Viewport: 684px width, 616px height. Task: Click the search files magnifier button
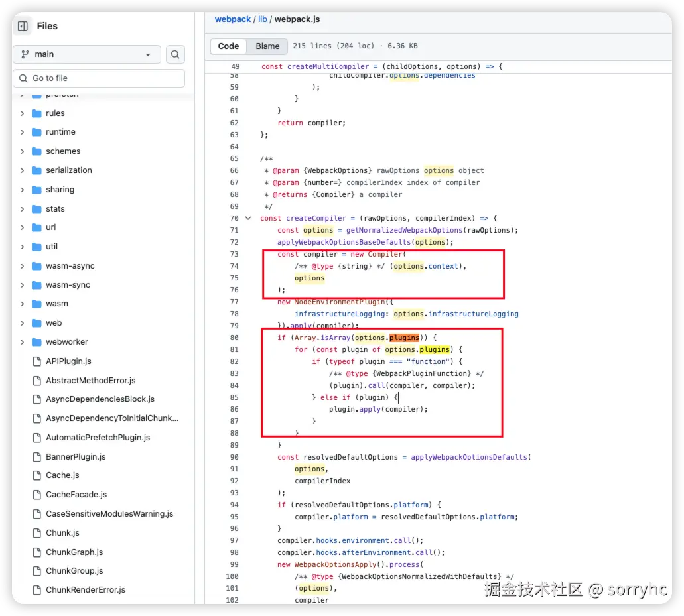click(x=175, y=54)
